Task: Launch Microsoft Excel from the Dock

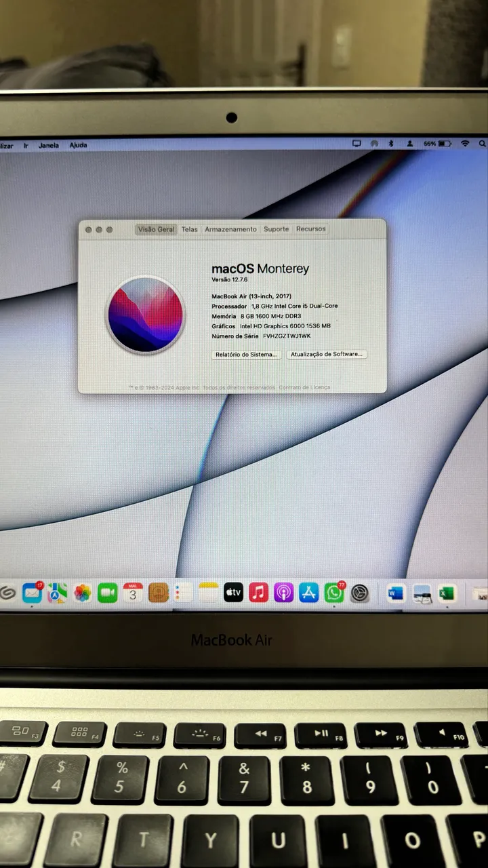Action: click(x=447, y=593)
